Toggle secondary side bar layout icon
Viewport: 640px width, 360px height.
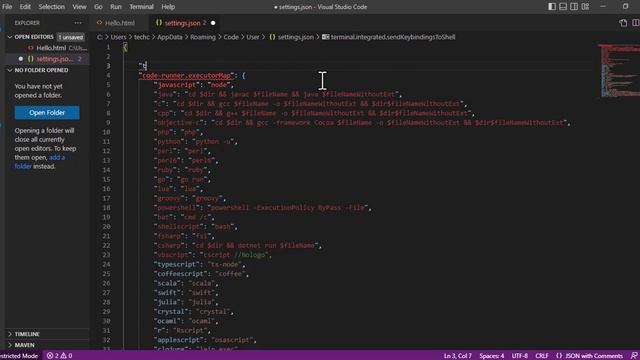click(574, 7)
